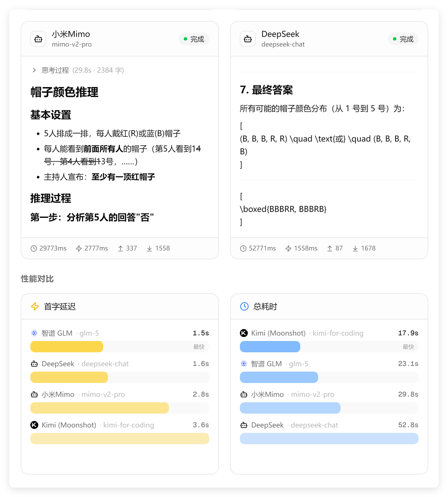Click the upload arrow icon next to 337

pyautogui.click(x=121, y=248)
